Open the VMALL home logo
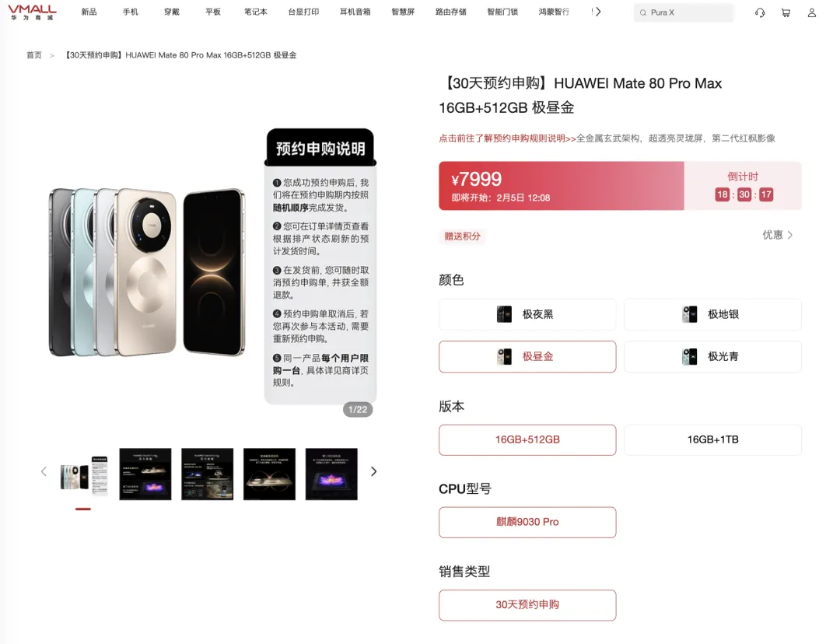Image resolution: width=840 pixels, height=644 pixels. [32, 12]
